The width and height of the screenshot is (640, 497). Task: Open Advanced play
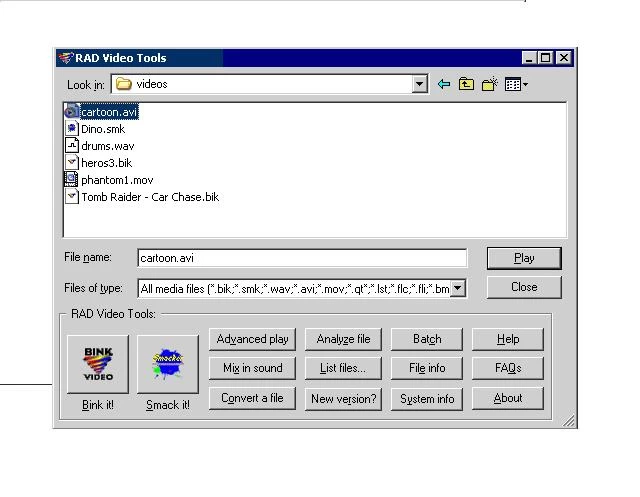point(252,339)
